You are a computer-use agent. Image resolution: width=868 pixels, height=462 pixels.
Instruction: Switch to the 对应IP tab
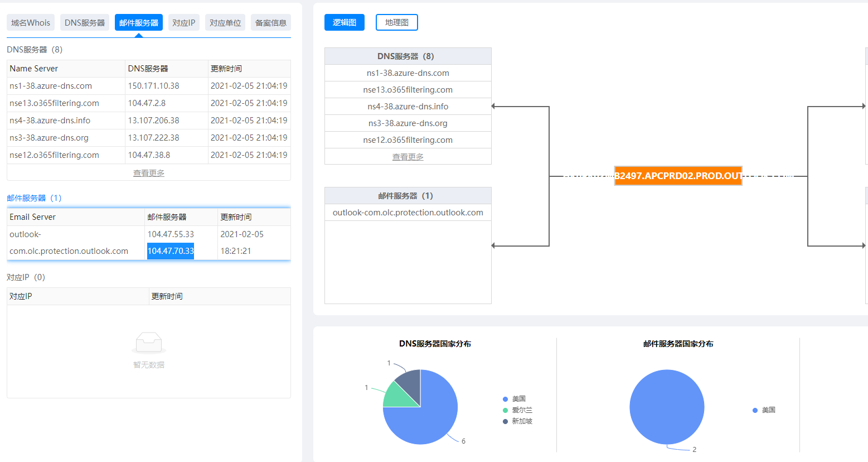pyautogui.click(x=183, y=22)
